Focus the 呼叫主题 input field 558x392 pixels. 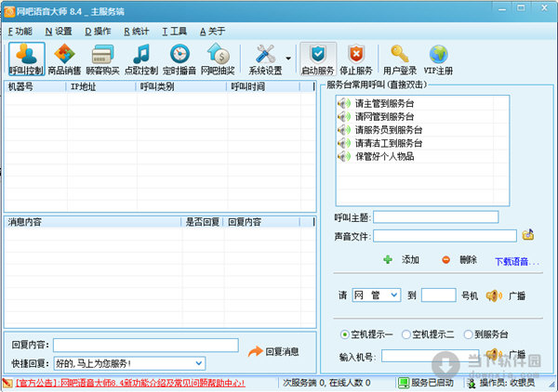pyautogui.click(x=435, y=217)
